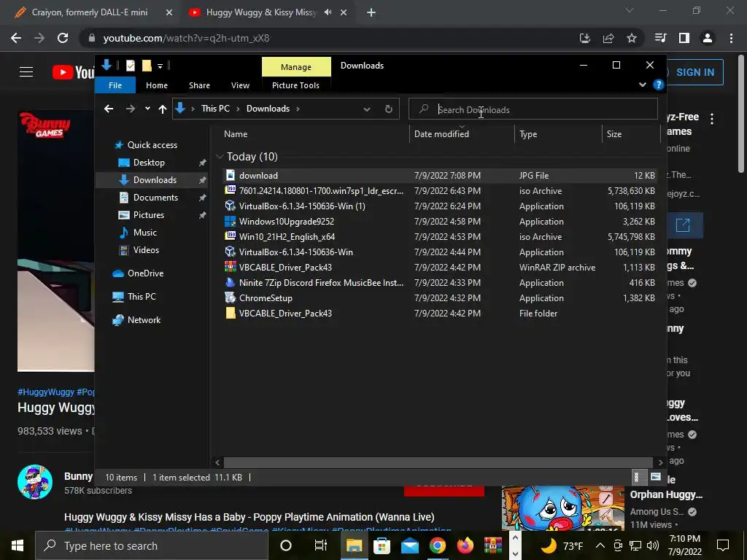Go up one folder level arrow
This screenshot has height=560, width=747.
(163, 109)
